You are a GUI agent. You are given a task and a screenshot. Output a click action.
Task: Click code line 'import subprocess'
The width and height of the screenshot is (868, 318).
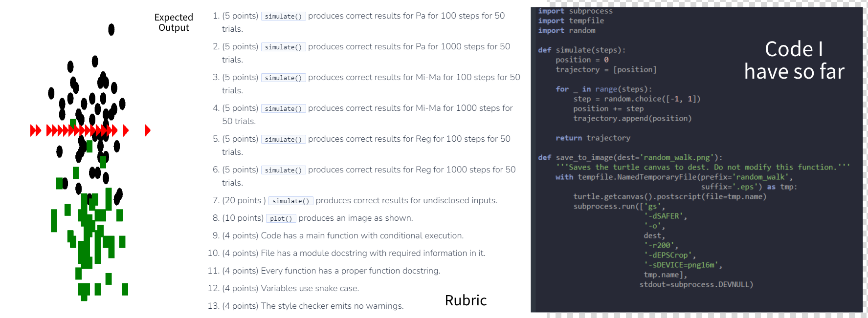tap(575, 11)
